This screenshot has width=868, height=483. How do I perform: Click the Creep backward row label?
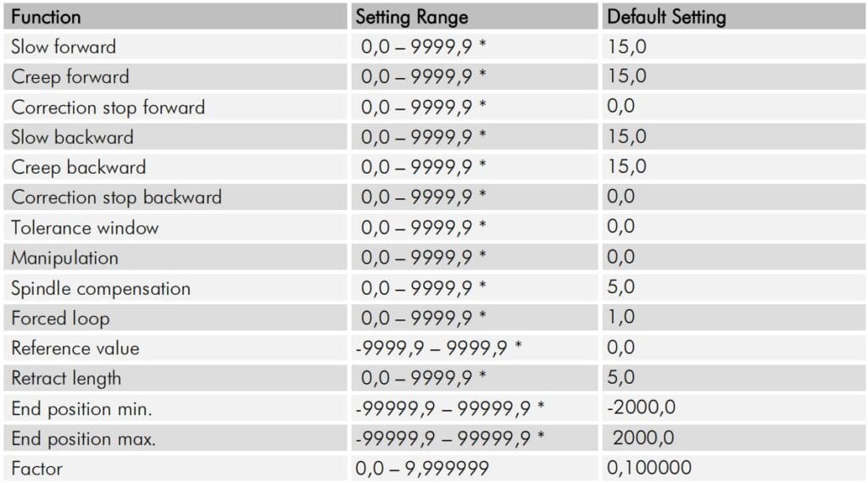coord(79,167)
